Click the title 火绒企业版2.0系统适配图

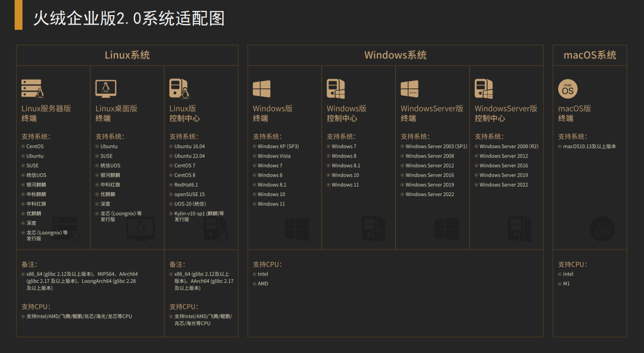pos(129,19)
